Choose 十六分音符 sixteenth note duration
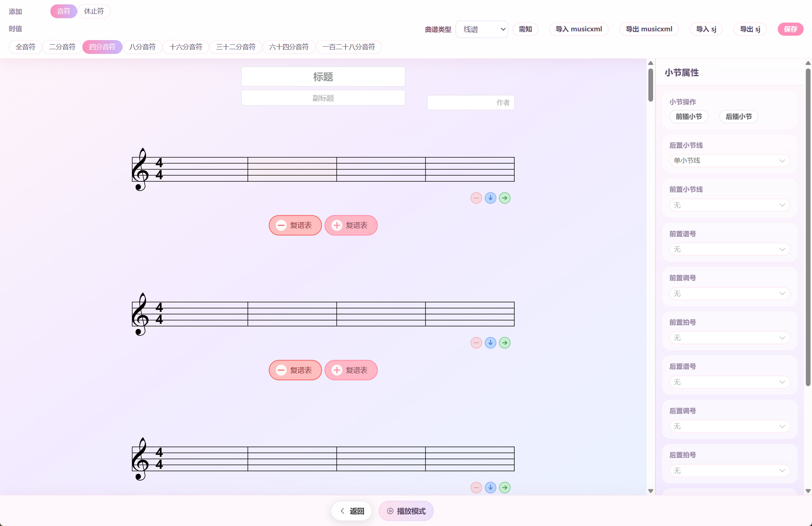Viewport: 812px width, 526px height. (186, 47)
